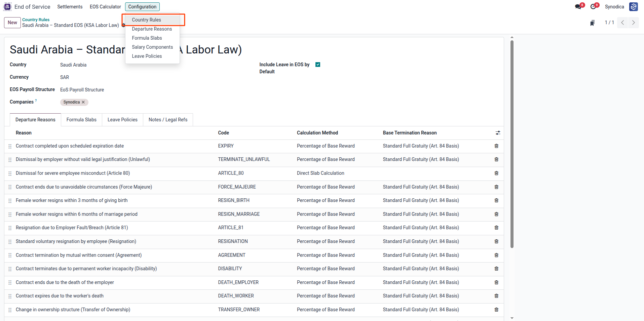644x321 pixels.
Task: Delete the ARTICLE_80 row with trash icon
Action: [496, 173]
